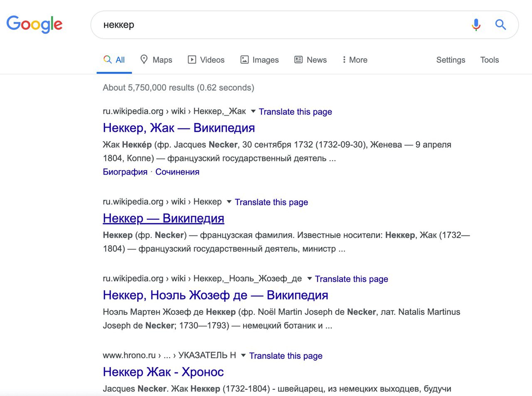
Task: Open search Tools
Action: click(489, 60)
